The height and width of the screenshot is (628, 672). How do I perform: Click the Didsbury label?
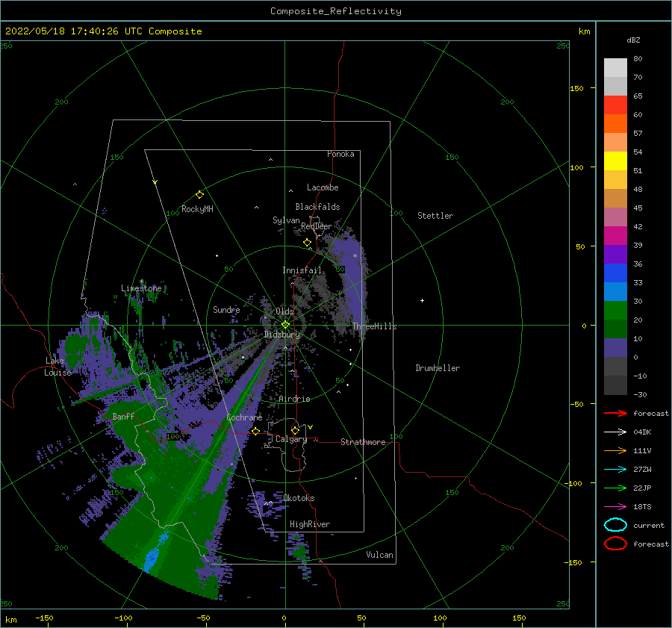tap(281, 335)
